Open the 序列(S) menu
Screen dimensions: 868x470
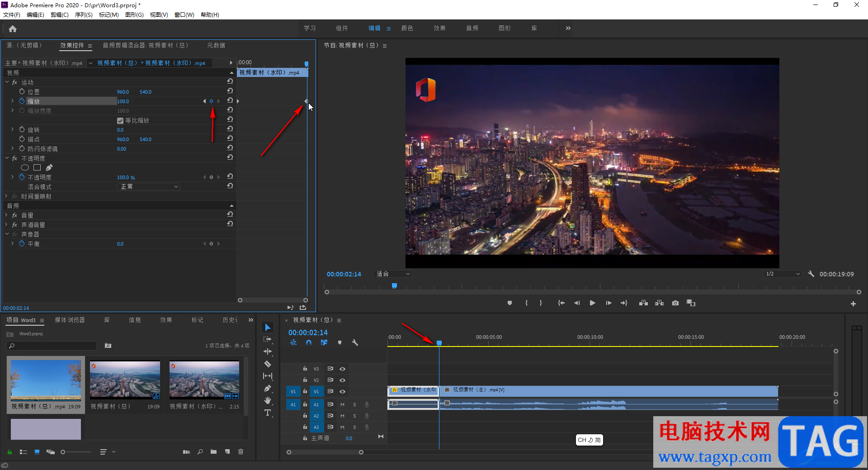coord(84,15)
